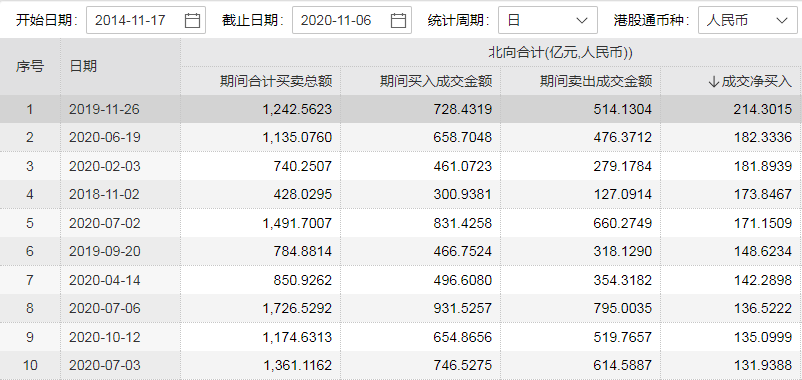Click the end date field 2020-11-06
Image resolution: width=802 pixels, height=380 pixels.
coord(352,20)
